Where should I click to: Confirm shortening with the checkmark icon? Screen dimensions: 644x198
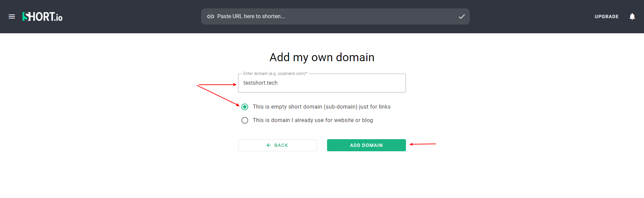click(462, 16)
